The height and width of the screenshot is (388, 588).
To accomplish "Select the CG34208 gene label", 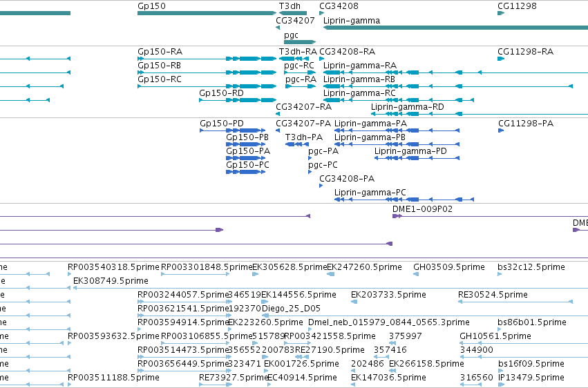I will pyautogui.click(x=339, y=6).
